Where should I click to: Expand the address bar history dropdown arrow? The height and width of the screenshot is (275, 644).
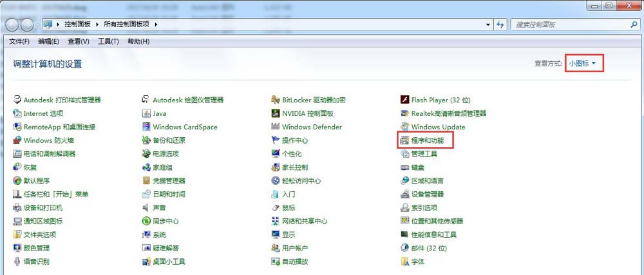click(488, 24)
